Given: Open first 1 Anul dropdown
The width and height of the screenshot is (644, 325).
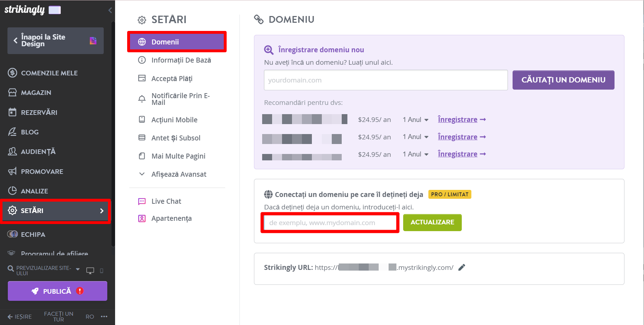Looking at the screenshot, I should pyautogui.click(x=416, y=120).
